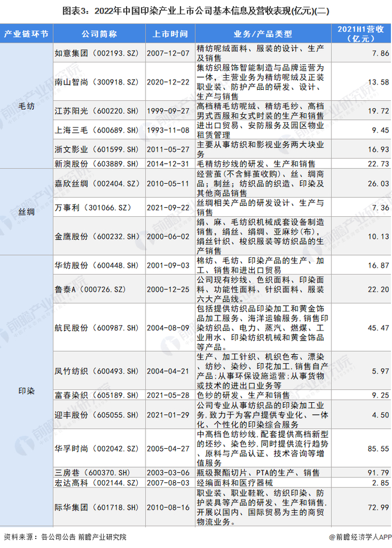This screenshot has width=392, height=548.
Task: Click revenue value 13.58
Action: coord(379,82)
